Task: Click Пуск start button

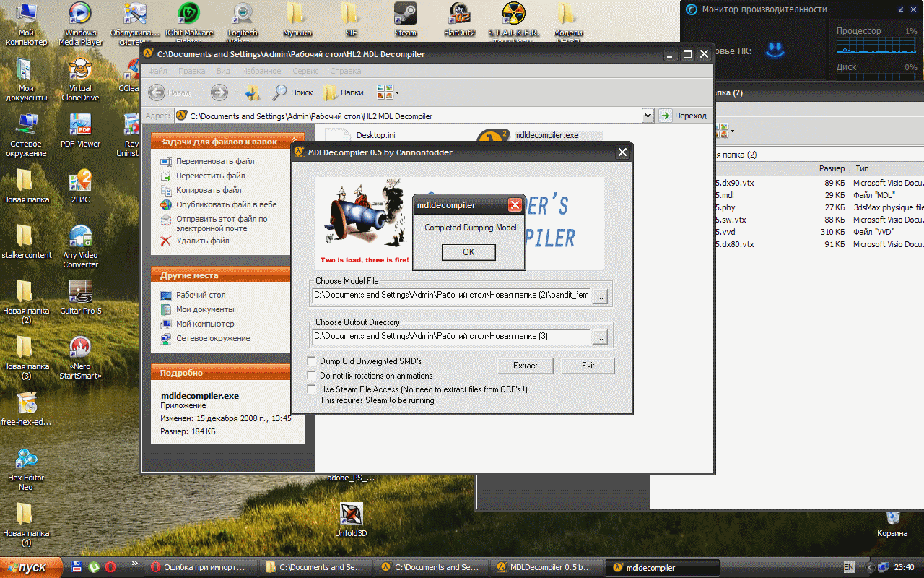Action: [32, 567]
